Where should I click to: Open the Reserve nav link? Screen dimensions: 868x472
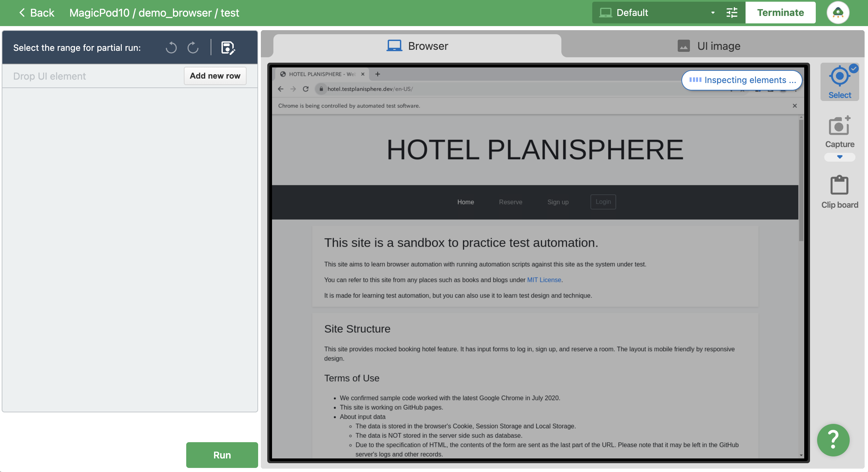click(x=510, y=202)
